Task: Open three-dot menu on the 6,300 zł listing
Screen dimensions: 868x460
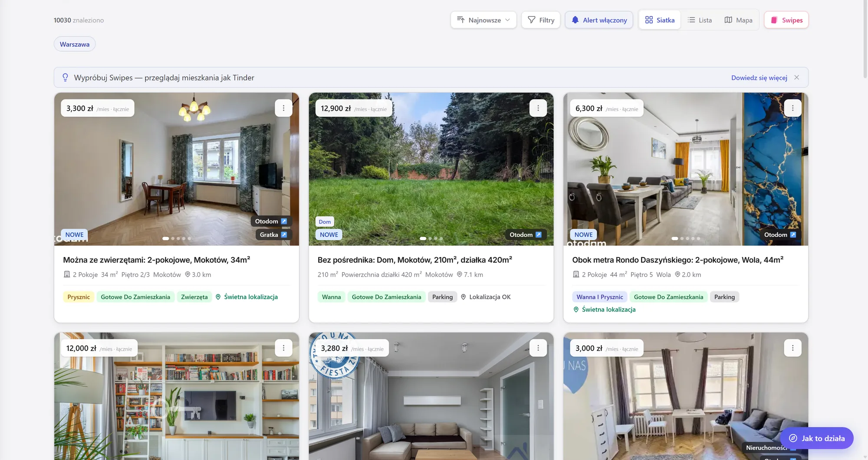Action: 792,108
